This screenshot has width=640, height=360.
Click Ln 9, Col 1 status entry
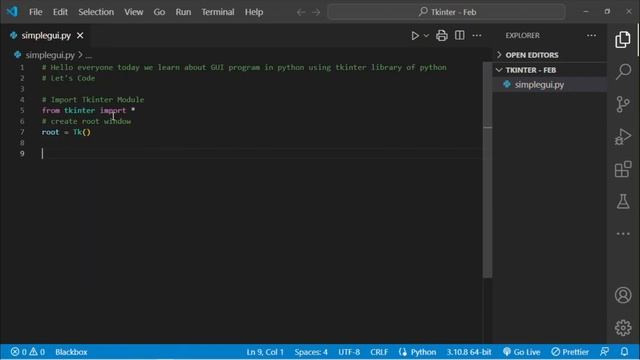pyautogui.click(x=265, y=352)
